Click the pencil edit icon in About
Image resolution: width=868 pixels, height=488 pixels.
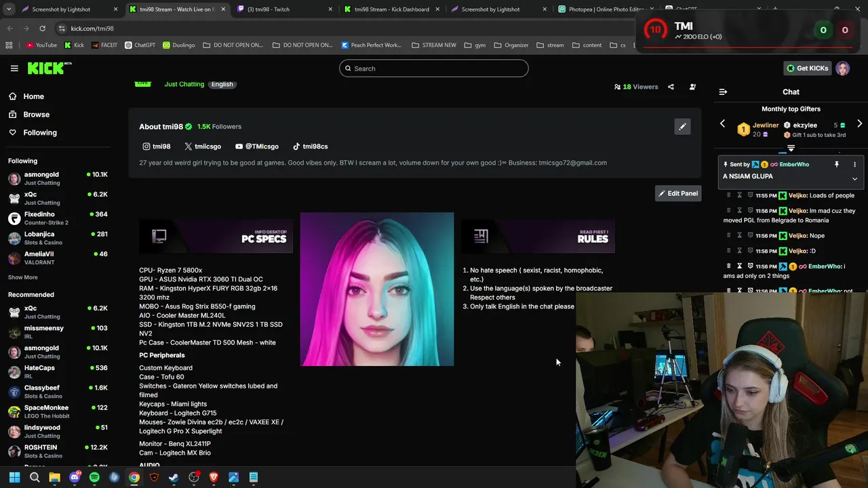click(682, 127)
